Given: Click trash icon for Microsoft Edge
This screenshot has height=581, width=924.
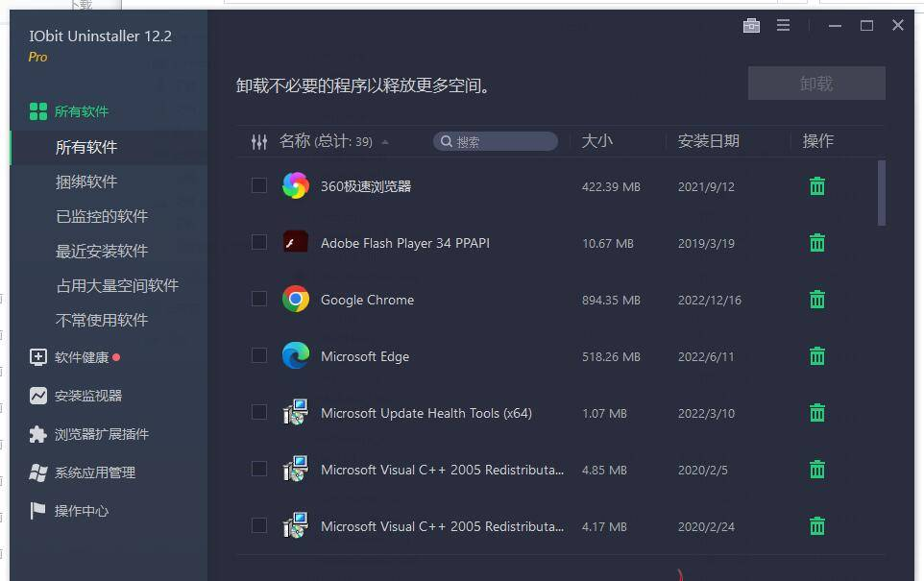Looking at the screenshot, I should point(816,356).
